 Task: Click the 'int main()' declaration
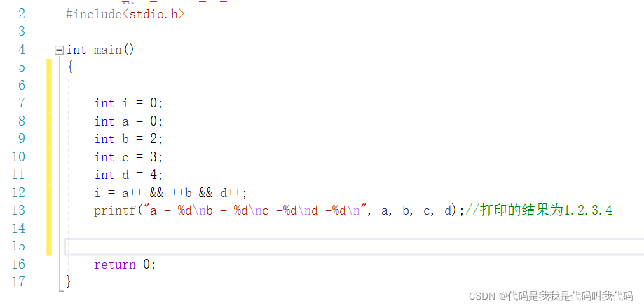[100, 51]
